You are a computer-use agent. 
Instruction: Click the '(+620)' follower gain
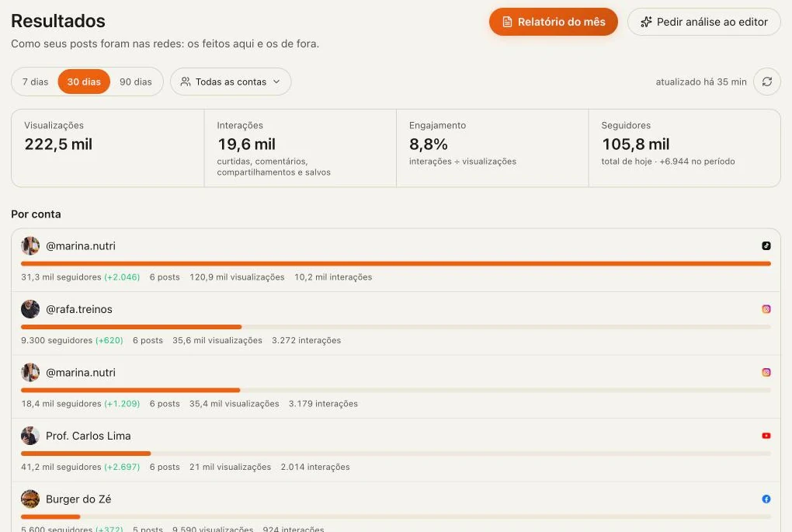pos(109,340)
